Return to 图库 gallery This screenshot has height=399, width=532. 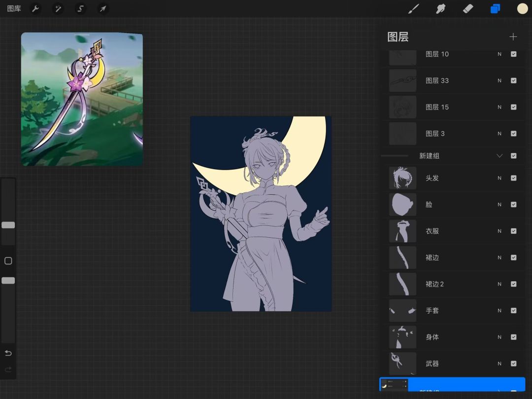[14, 8]
